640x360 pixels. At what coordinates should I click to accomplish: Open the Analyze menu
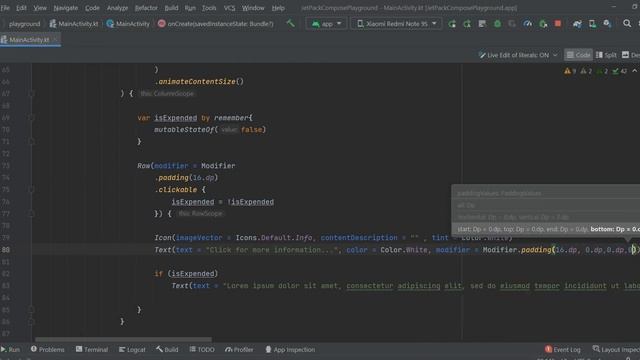click(x=118, y=8)
